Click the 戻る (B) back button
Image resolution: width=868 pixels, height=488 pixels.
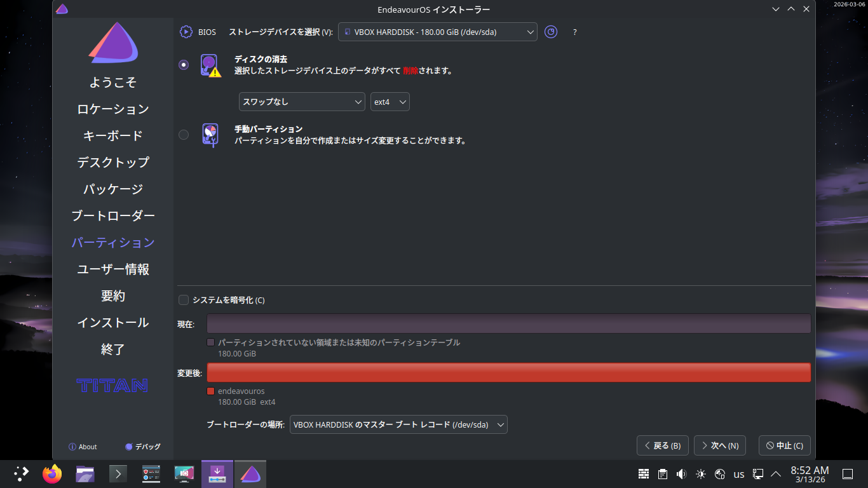coord(663,445)
